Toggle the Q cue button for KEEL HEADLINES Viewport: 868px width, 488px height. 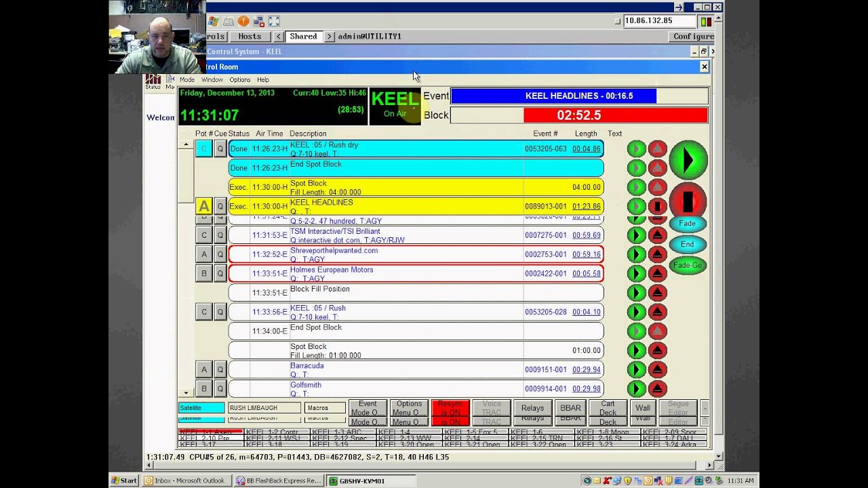click(x=220, y=206)
